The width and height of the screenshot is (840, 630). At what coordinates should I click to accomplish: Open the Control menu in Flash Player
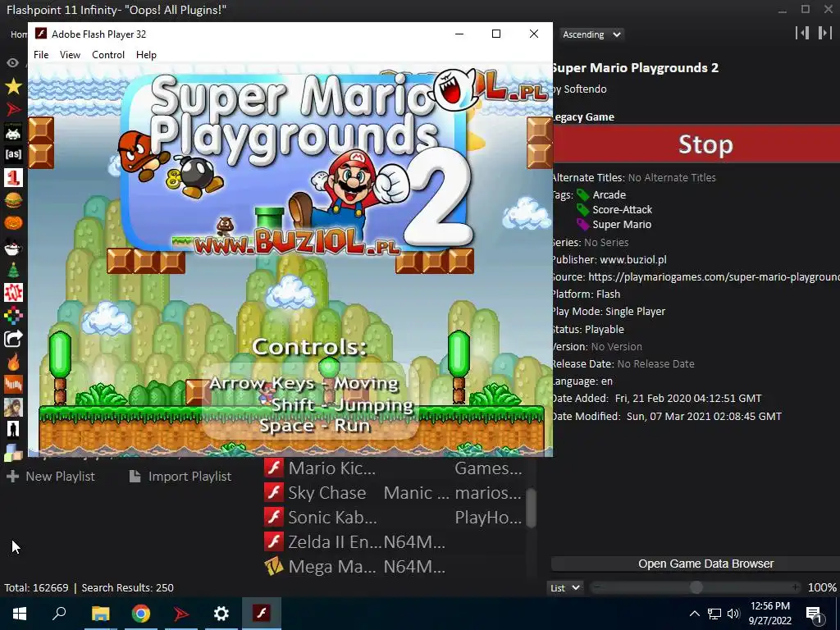(x=108, y=55)
